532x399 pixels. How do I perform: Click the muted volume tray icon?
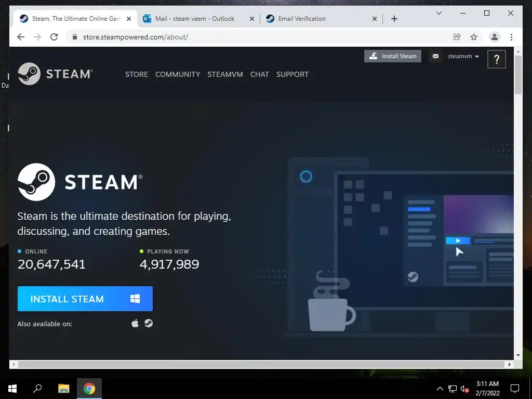pyautogui.click(x=464, y=389)
